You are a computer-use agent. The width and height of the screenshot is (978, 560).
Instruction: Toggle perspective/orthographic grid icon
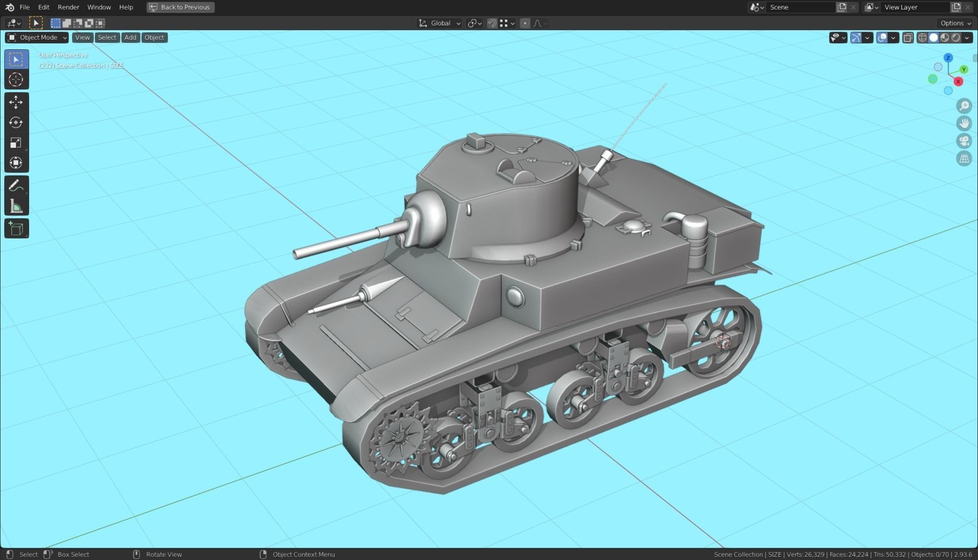964,158
